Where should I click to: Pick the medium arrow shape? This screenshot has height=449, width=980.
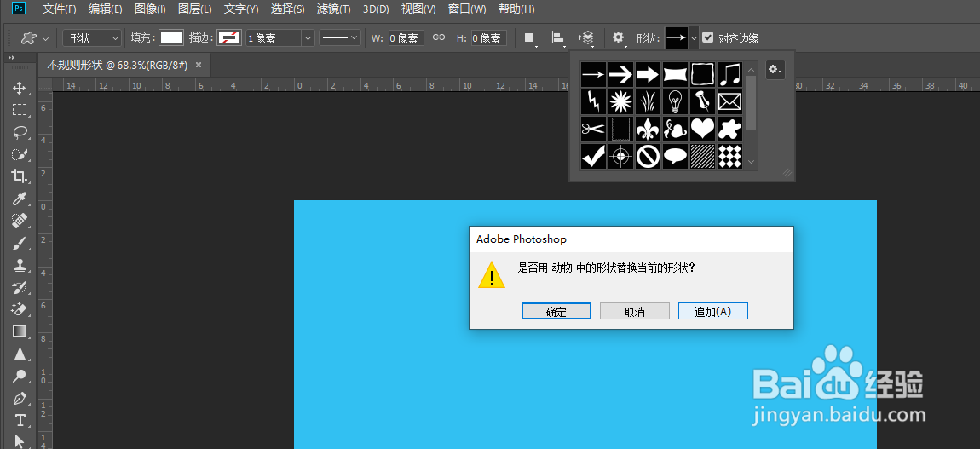click(x=620, y=74)
